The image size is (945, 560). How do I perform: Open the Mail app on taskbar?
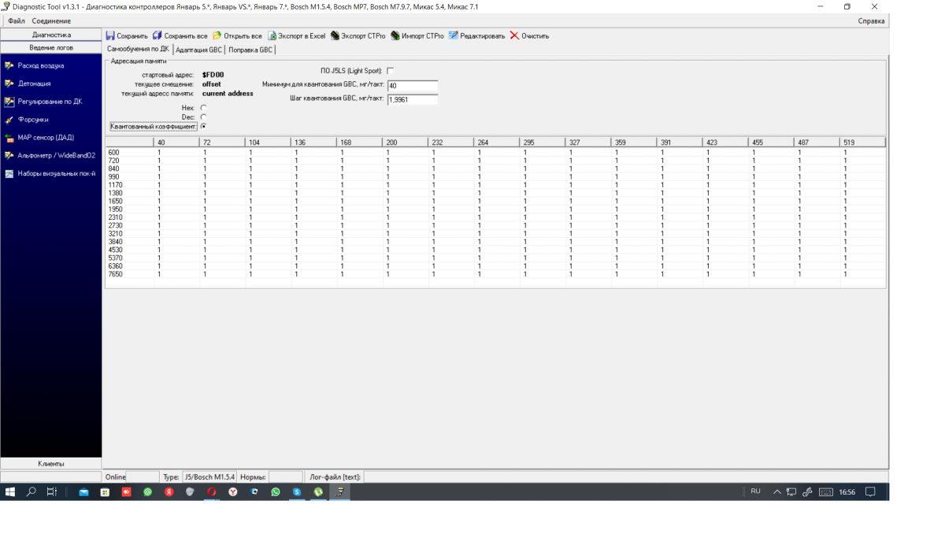[83, 491]
